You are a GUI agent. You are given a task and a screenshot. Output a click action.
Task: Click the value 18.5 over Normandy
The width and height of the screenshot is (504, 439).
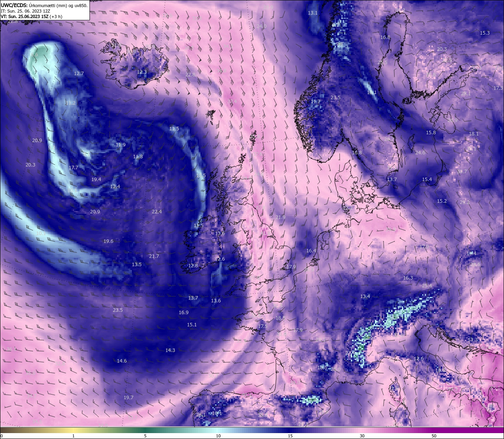(280, 318)
